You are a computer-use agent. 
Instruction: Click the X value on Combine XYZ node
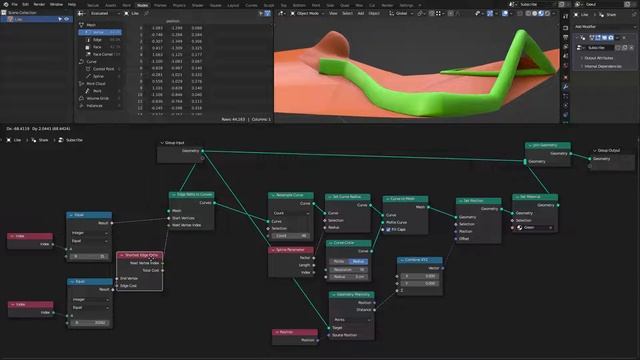click(419, 276)
